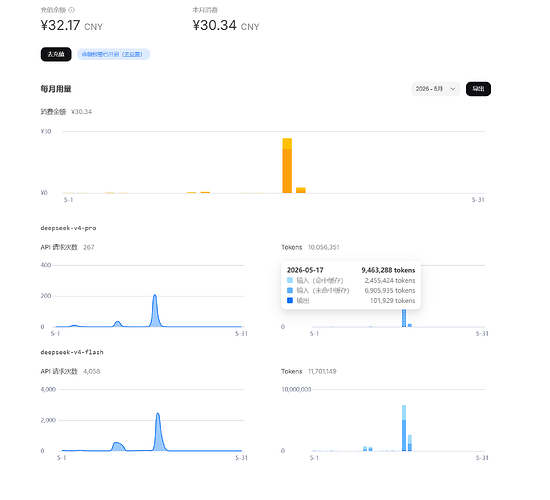Click the medium blue 输入 (未命中缓存) legend swatch

pos(290,290)
